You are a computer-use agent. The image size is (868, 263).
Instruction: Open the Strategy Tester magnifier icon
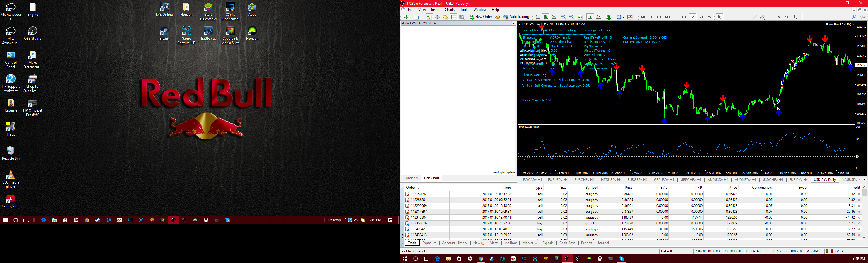tap(462, 17)
